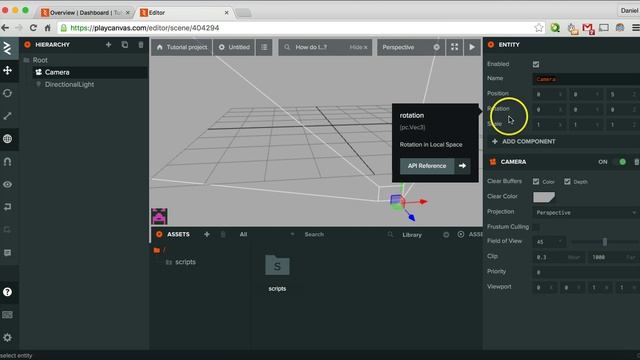The width and height of the screenshot is (640, 360).
Task: Duplicate entity icon in Hierarchy panel
Action: (125, 44)
